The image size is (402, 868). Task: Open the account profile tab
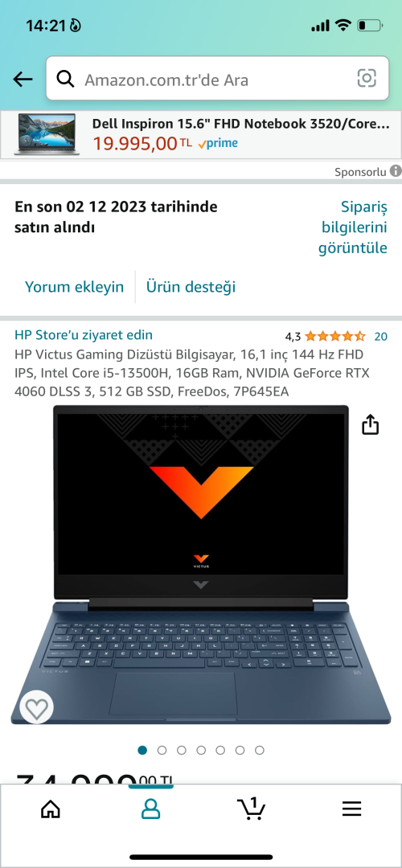[150, 809]
